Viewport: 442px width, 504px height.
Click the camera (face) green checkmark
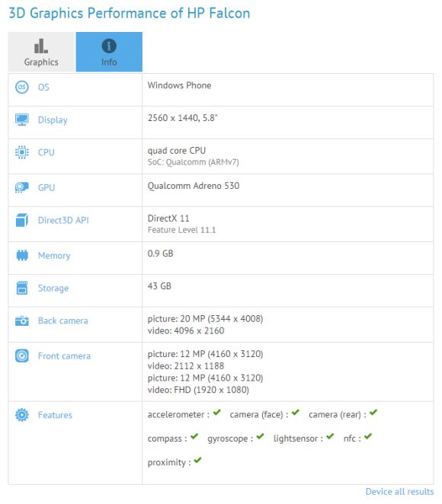pyautogui.click(x=296, y=413)
